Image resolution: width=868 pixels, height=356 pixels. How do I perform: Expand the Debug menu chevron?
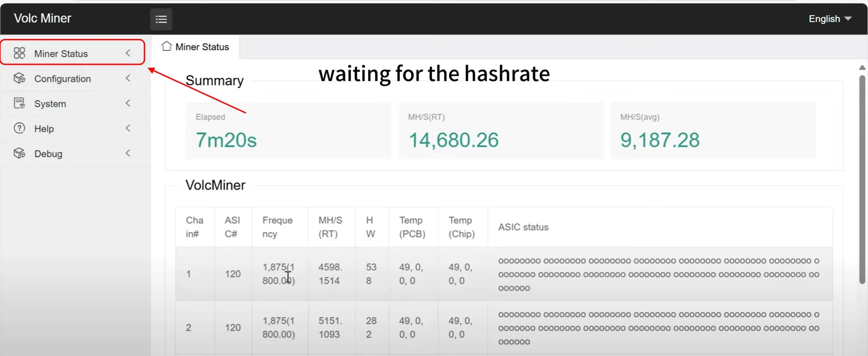[128, 153]
